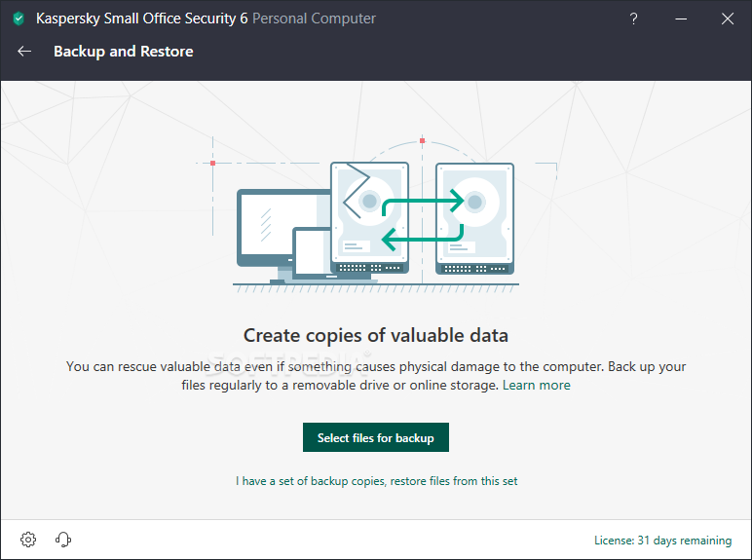Click the Backup and Restore heading
Image resolution: width=752 pixels, height=560 pixels.
click(x=124, y=52)
